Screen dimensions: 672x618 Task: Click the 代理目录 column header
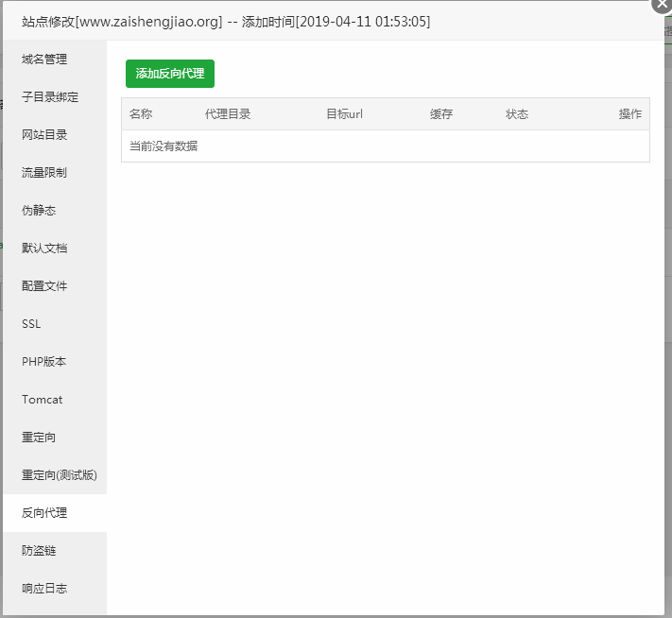(228, 114)
